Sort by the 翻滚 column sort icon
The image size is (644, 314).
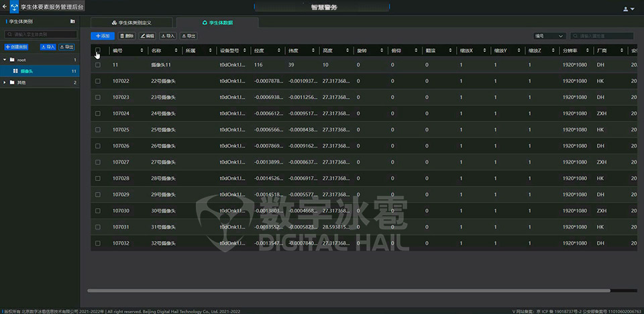pos(451,50)
